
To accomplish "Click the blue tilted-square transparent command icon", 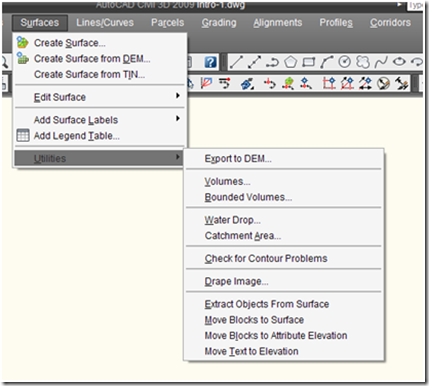I will click(x=247, y=84).
